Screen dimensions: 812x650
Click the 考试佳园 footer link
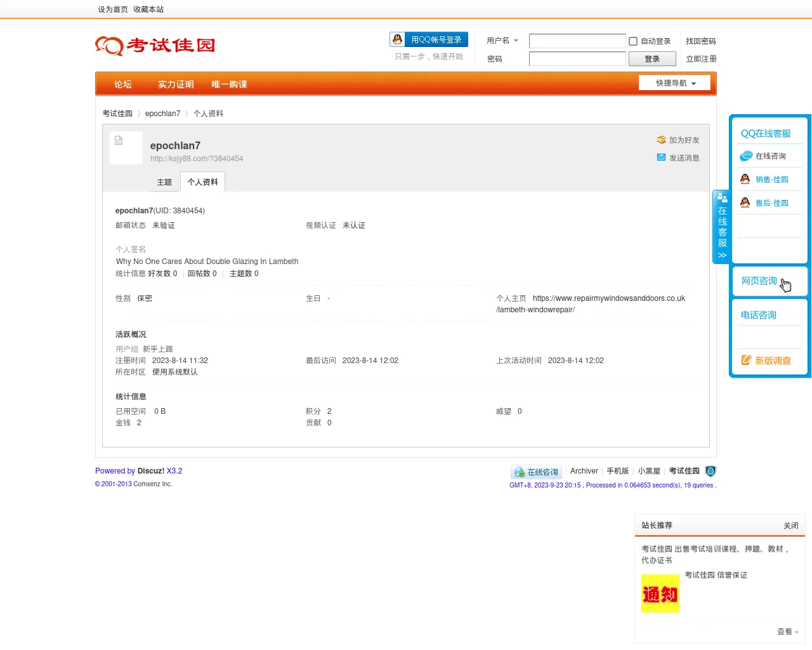[x=684, y=471]
